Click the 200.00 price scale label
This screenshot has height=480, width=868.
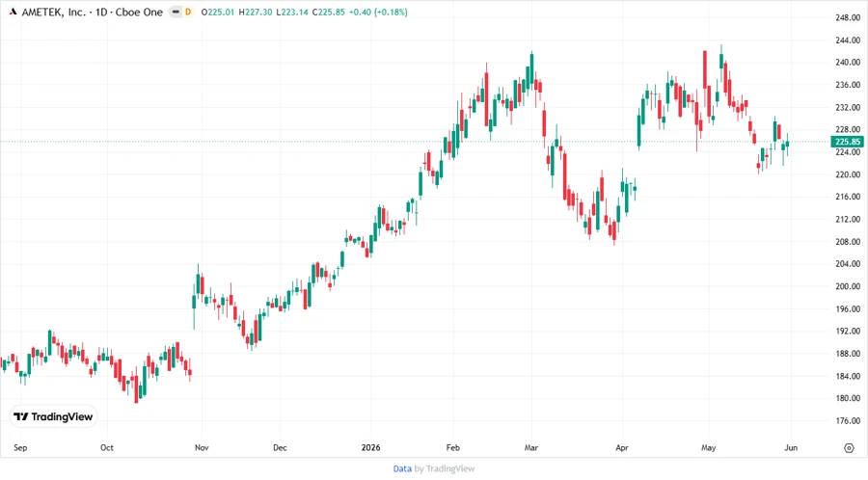click(848, 286)
